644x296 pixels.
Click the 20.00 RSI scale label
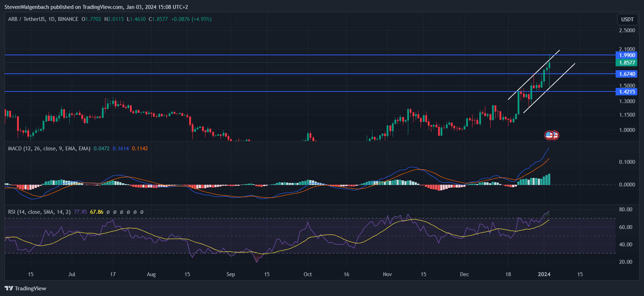(626, 262)
